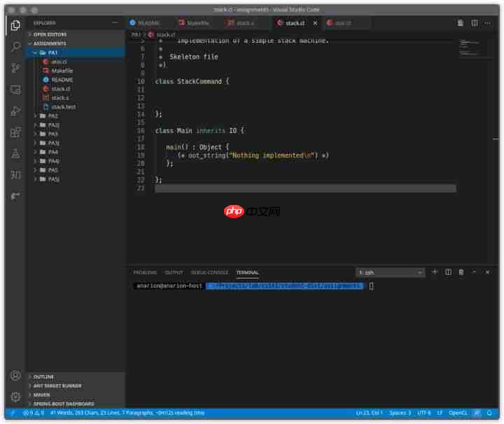Screen dimensions: 504x424
Task: Open the Accounts icon in activity bar
Action: (x=15, y=376)
